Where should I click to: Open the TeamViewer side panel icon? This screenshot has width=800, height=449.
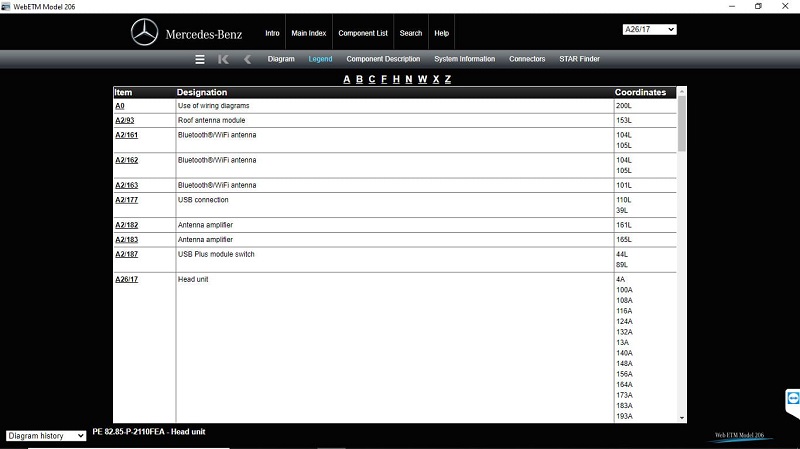[x=793, y=398]
